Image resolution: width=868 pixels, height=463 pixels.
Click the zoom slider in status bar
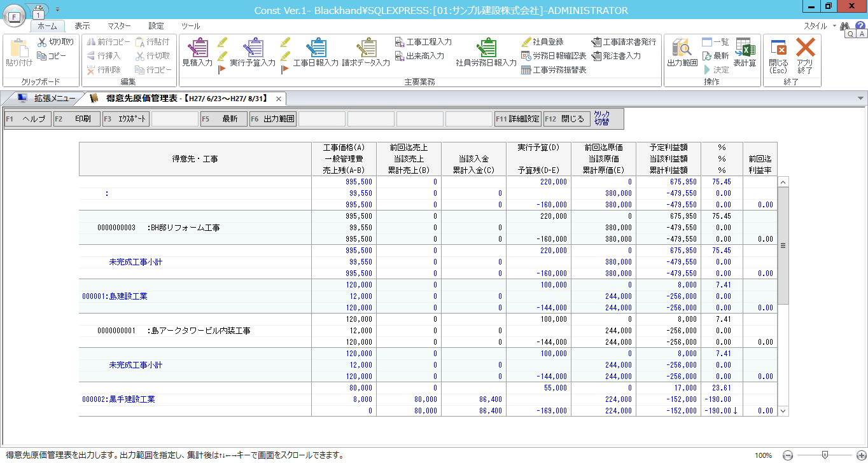point(825,455)
